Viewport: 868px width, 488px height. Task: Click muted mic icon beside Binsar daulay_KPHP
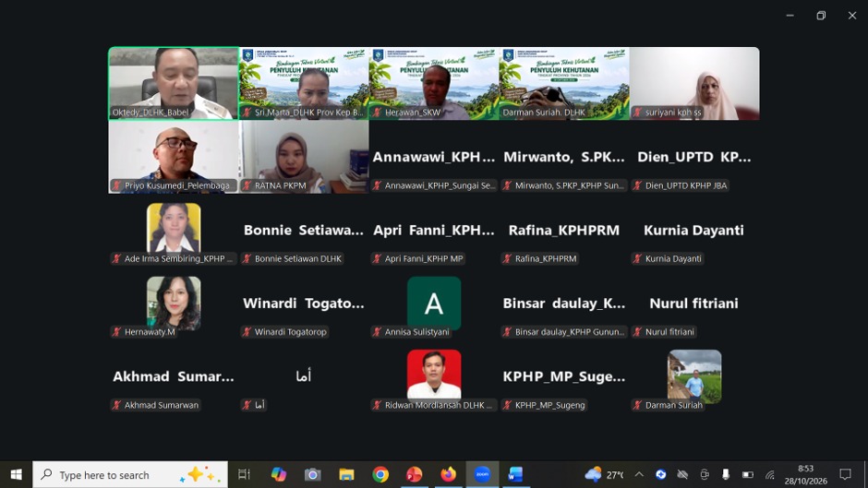click(x=507, y=332)
